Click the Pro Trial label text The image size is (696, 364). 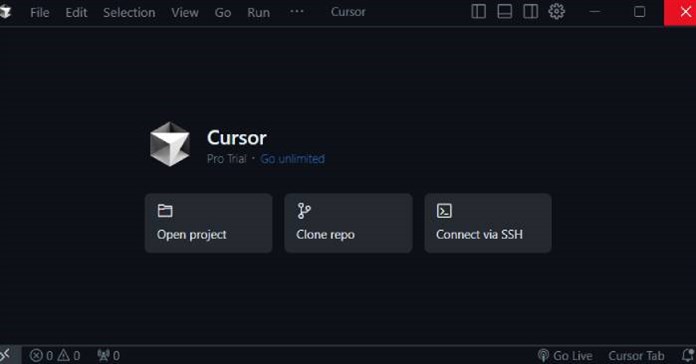point(226,159)
